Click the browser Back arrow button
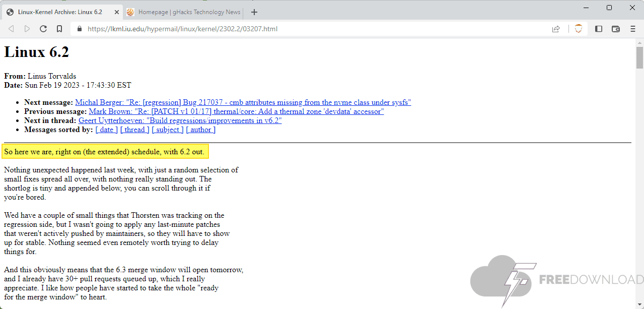 click(x=11, y=29)
